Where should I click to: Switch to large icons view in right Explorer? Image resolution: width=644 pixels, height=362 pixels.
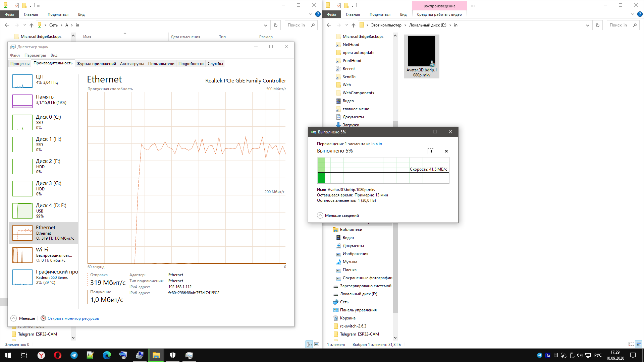coord(639,344)
